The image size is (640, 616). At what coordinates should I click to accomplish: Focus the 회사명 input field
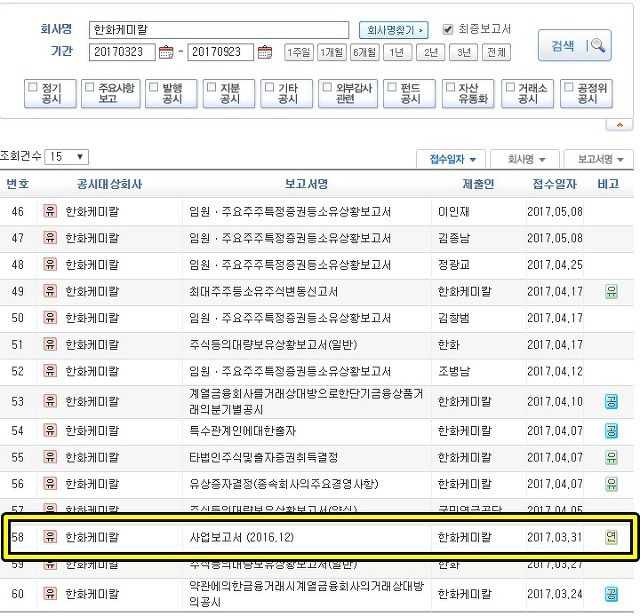coord(219,30)
